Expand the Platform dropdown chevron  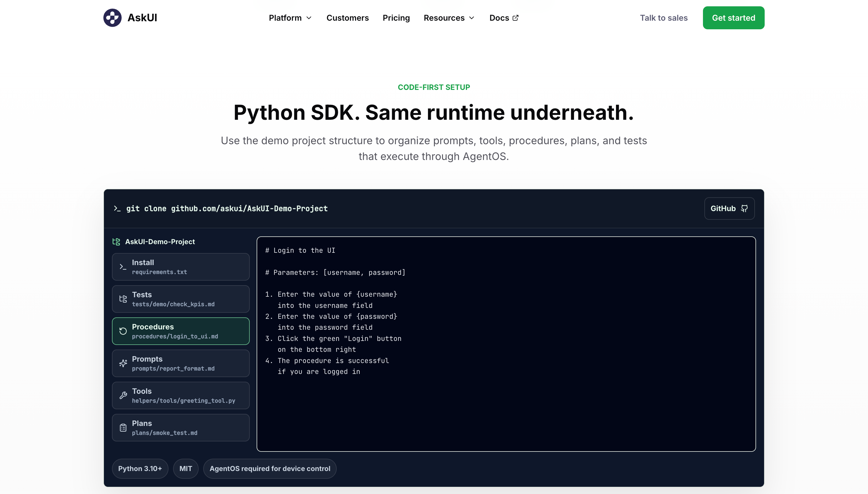pyautogui.click(x=309, y=18)
